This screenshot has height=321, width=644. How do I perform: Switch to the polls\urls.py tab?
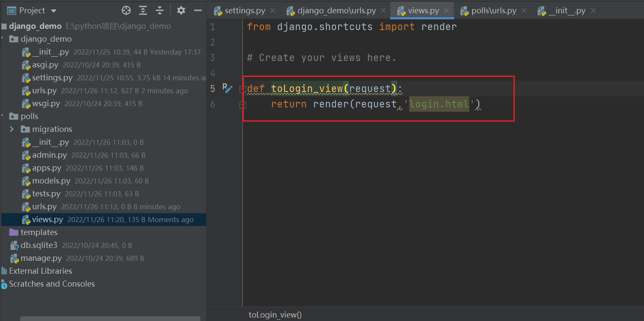pos(494,11)
